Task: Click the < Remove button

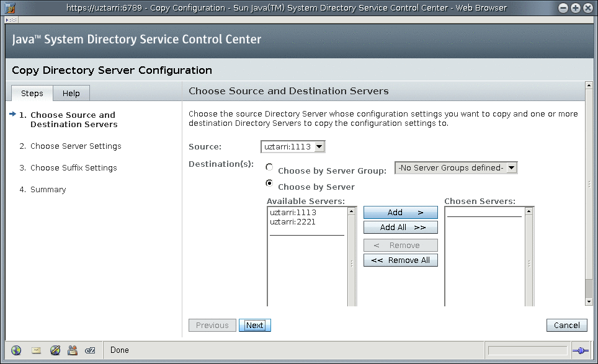Action: point(401,246)
